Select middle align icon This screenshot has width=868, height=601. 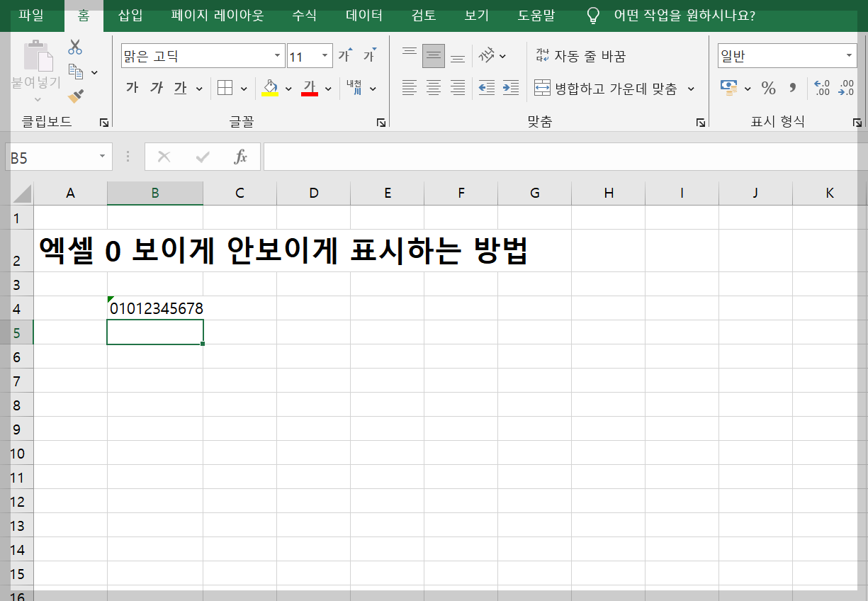[434, 55]
